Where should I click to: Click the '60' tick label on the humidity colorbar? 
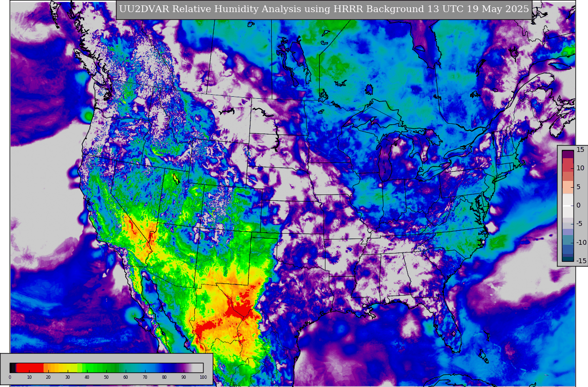coord(126,377)
